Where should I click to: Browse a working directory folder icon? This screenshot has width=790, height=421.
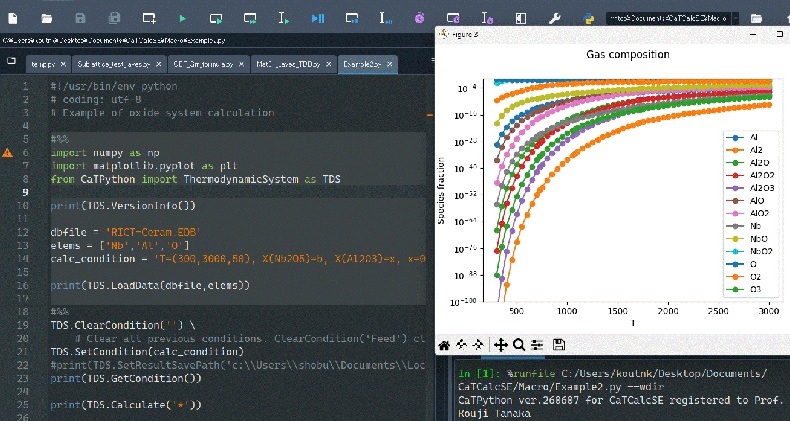point(756,19)
